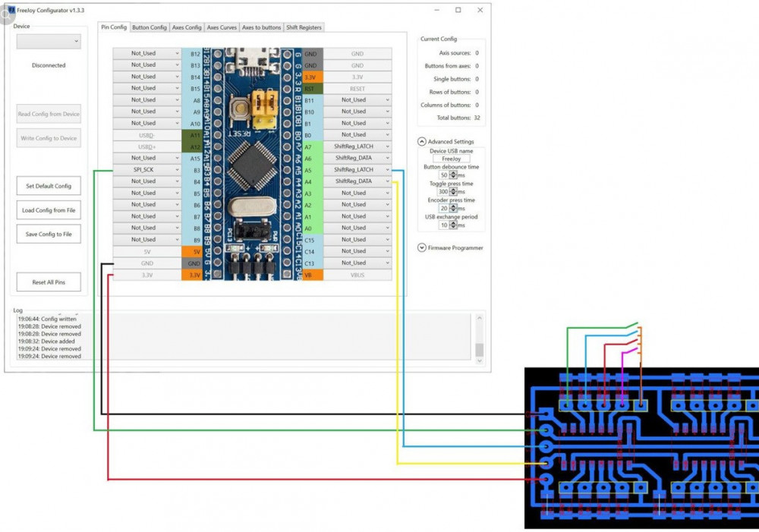Click the Device USB name field
The width and height of the screenshot is (759, 532).
pyautogui.click(x=451, y=159)
